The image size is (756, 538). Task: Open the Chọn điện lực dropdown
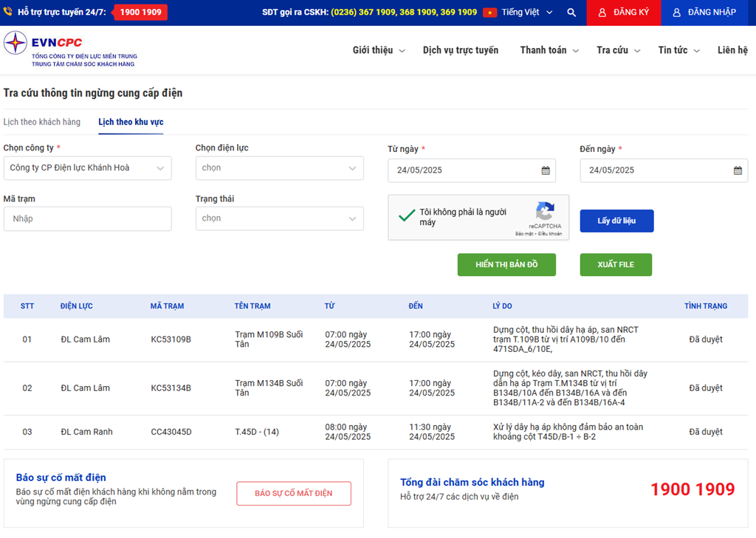(x=279, y=168)
